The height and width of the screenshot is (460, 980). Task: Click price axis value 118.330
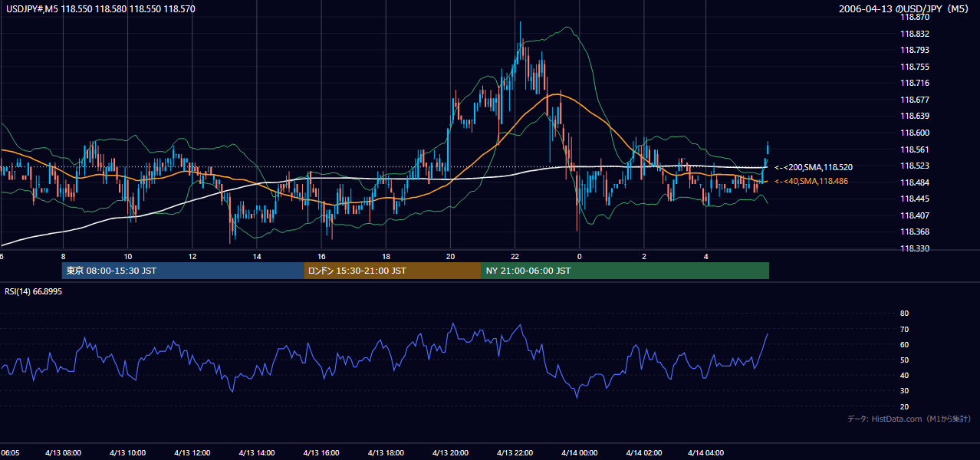coord(914,248)
